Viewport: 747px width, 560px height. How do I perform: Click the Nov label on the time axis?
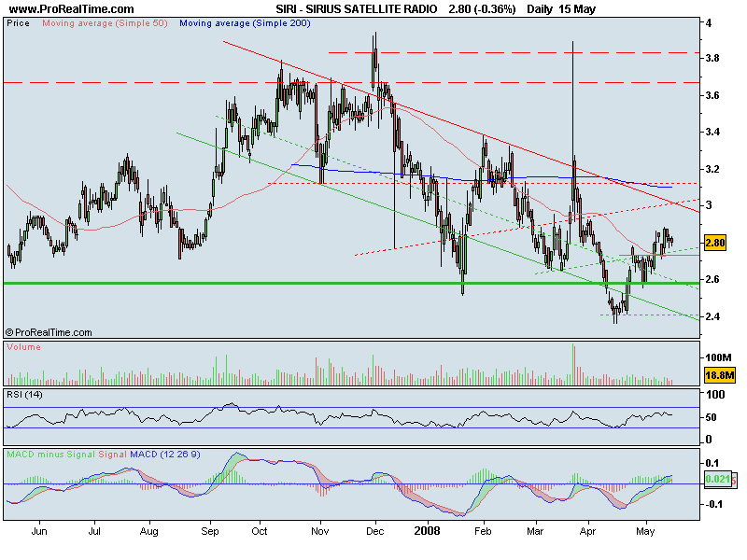click(x=320, y=531)
